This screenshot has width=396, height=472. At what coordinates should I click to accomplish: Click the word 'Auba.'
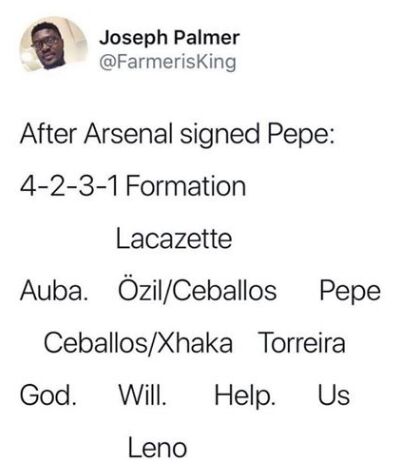point(54,291)
